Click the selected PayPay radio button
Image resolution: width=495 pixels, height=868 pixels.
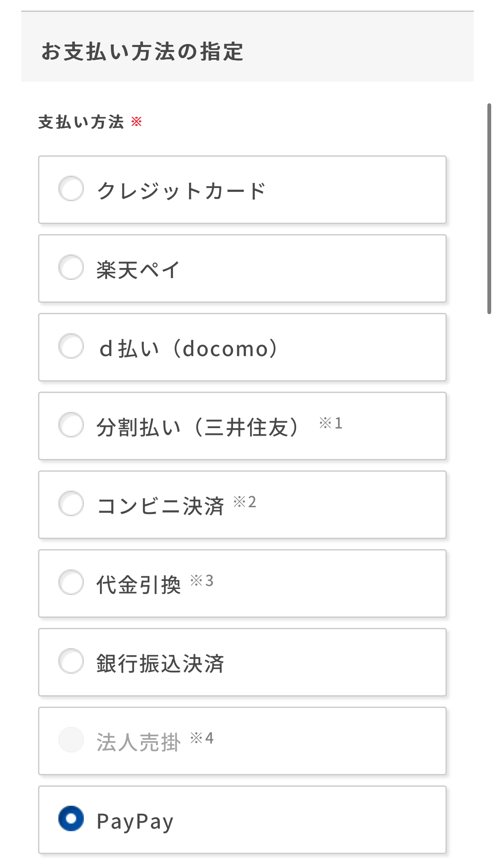[71, 818]
